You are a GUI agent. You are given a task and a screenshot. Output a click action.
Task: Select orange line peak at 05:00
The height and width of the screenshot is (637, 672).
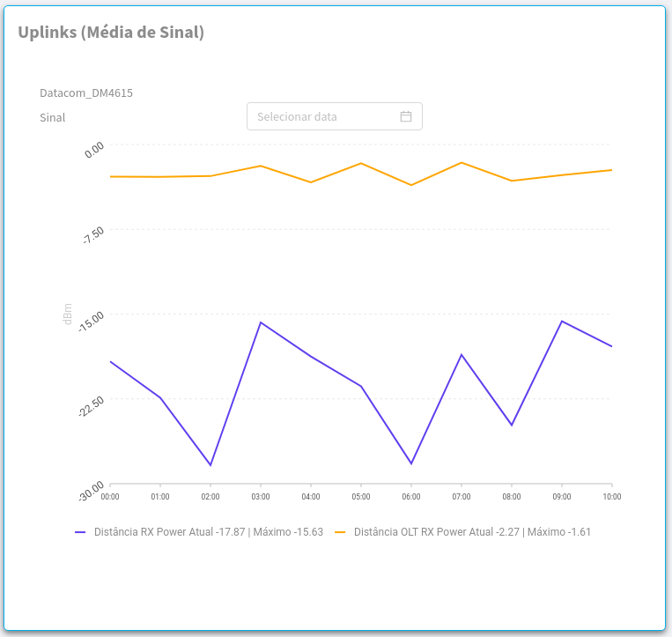click(x=361, y=163)
